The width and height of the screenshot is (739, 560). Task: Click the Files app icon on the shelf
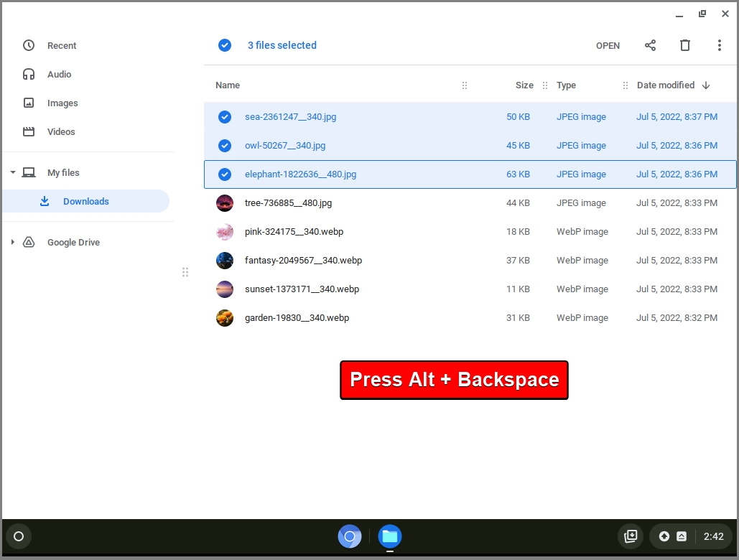(x=389, y=536)
